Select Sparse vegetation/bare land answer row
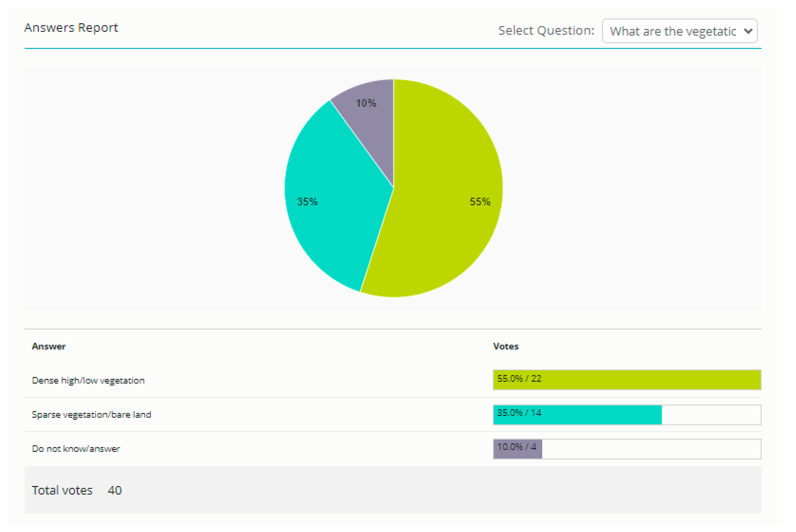Screen dimensions: 796x532 [x=91, y=415]
